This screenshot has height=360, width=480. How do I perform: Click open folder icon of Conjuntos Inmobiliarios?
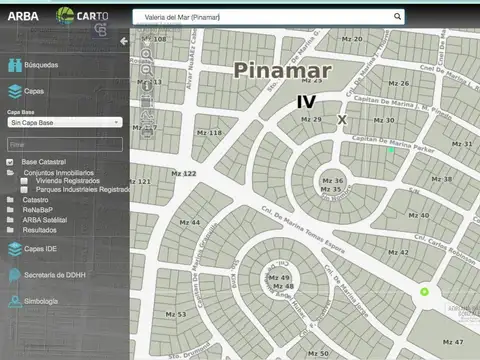[x=10, y=173]
